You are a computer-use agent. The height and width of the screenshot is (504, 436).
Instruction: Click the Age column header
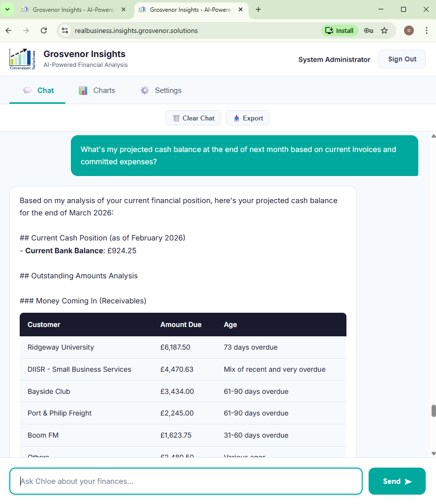click(x=230, y=325)
